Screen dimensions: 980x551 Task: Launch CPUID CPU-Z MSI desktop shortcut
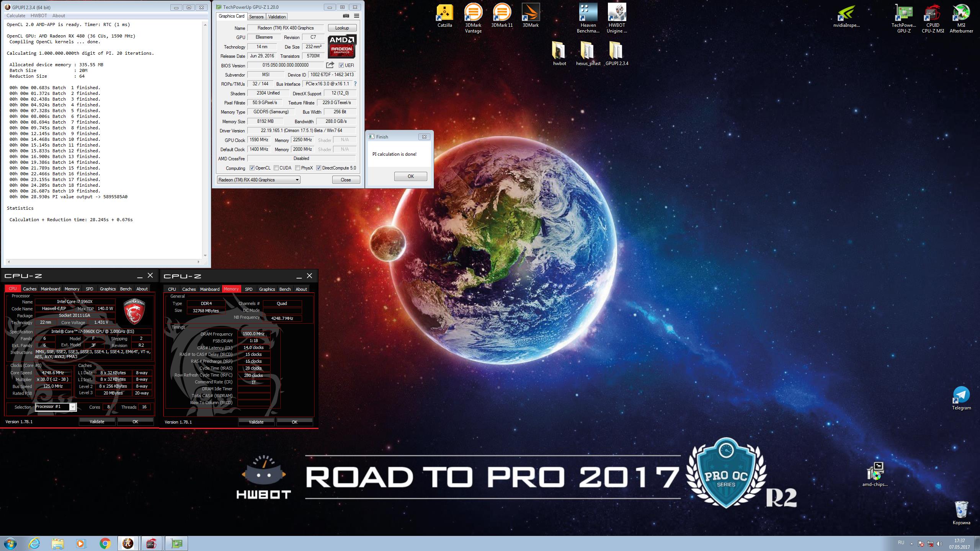(x=933, y=18)
